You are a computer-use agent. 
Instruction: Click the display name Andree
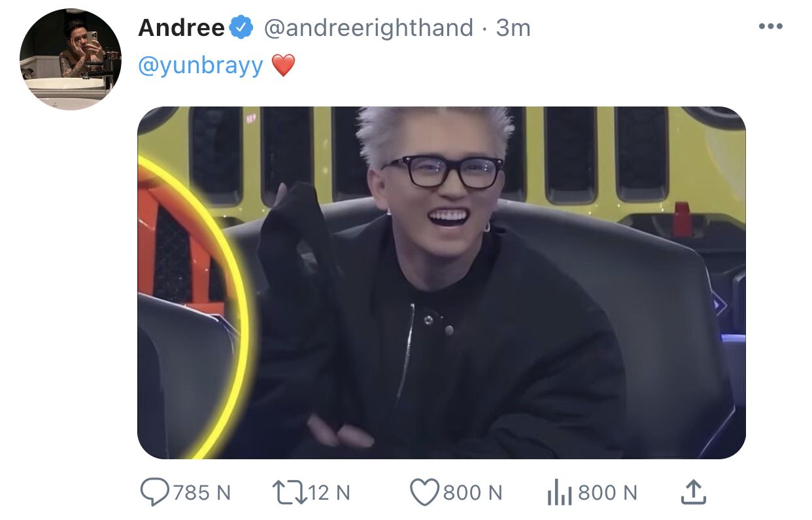pyautogui.click(x=182, y=27)
